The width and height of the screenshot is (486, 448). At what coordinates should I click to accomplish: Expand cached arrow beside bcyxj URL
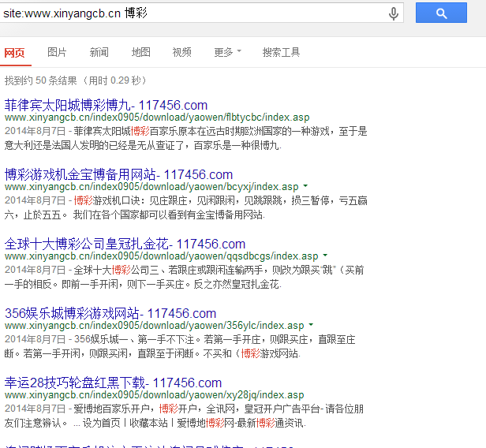pos(305,186)
